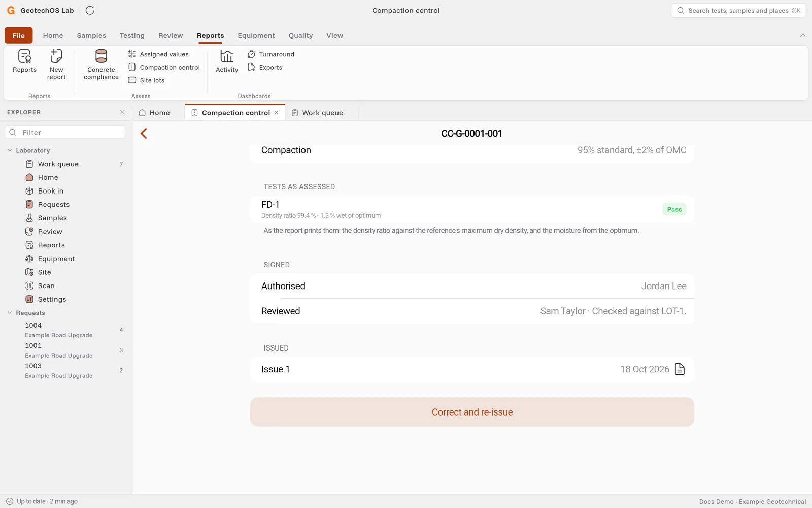Open Site in Explorer sidebar
The width and height of the screenshot is (812, 508).
[66, 272]
